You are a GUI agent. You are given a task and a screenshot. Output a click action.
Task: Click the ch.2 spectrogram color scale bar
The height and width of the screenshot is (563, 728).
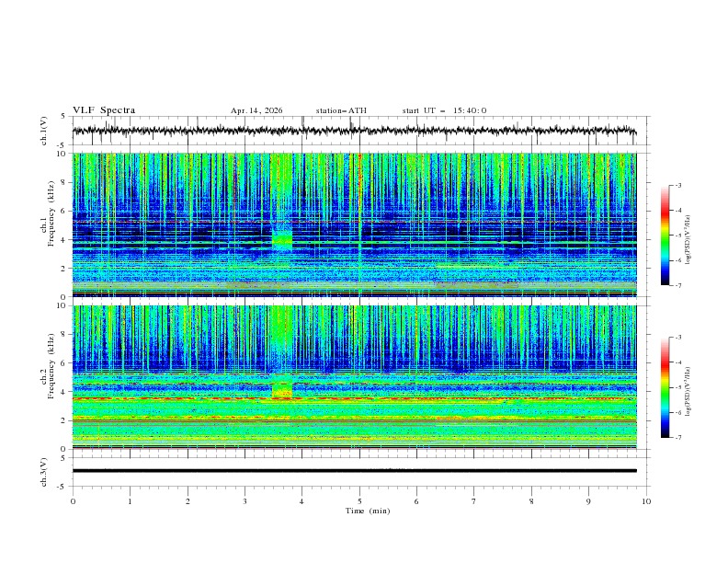coord(665,387)
